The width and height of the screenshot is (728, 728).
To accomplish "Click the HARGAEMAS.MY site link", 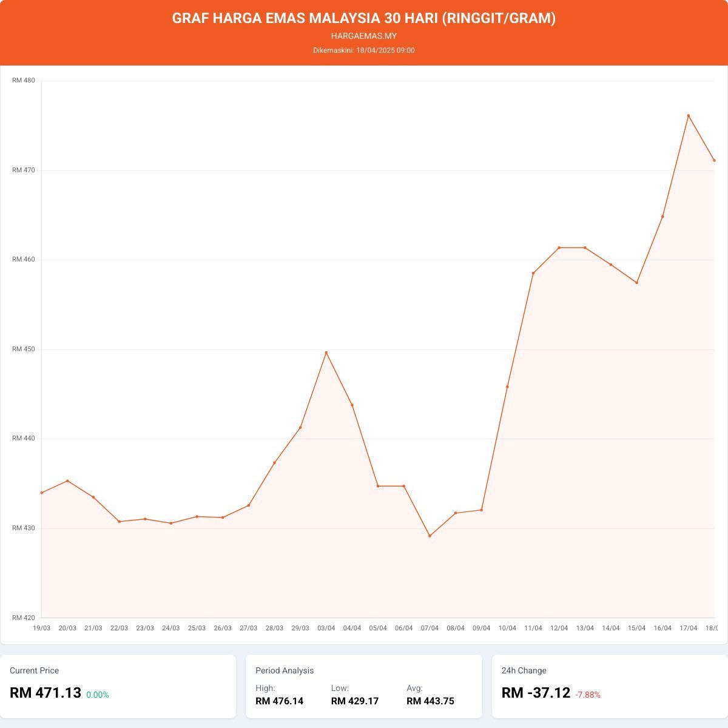I will (364, 36).
